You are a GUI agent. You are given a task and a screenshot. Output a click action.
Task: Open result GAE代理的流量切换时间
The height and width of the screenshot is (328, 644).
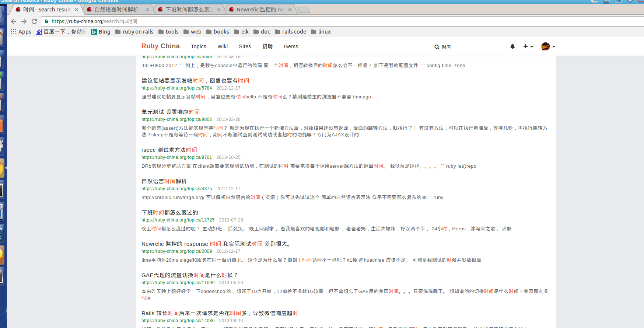(x=190, y=275)
